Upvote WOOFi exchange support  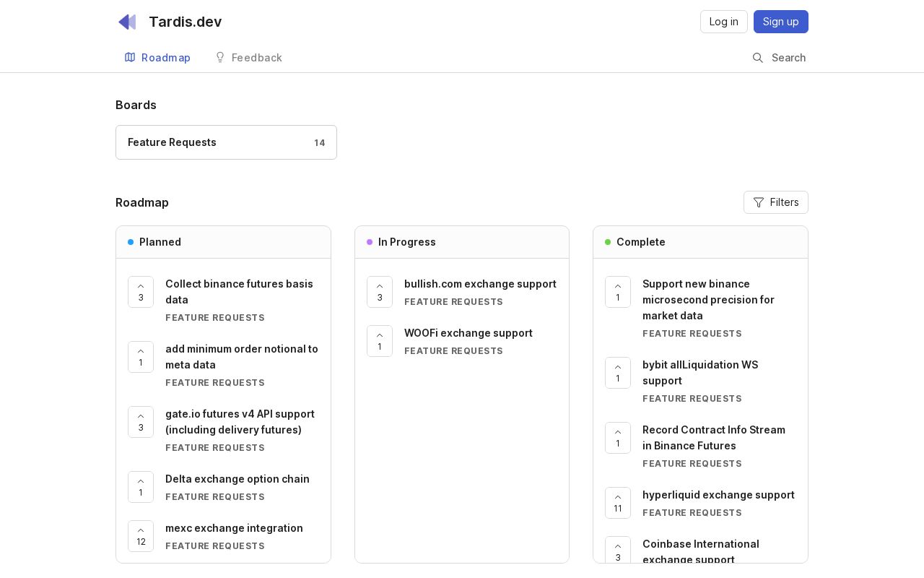pos(380,341)
